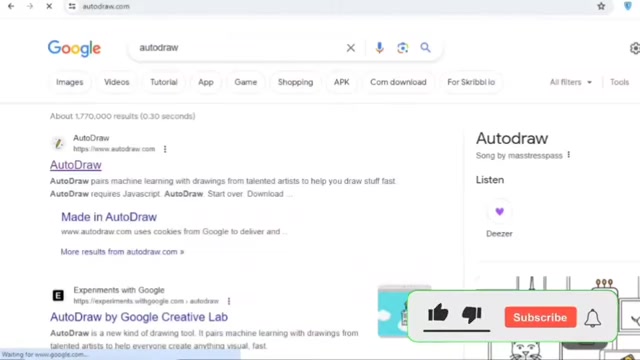Select the For Skribbl io filter chip

coord(471,82)
